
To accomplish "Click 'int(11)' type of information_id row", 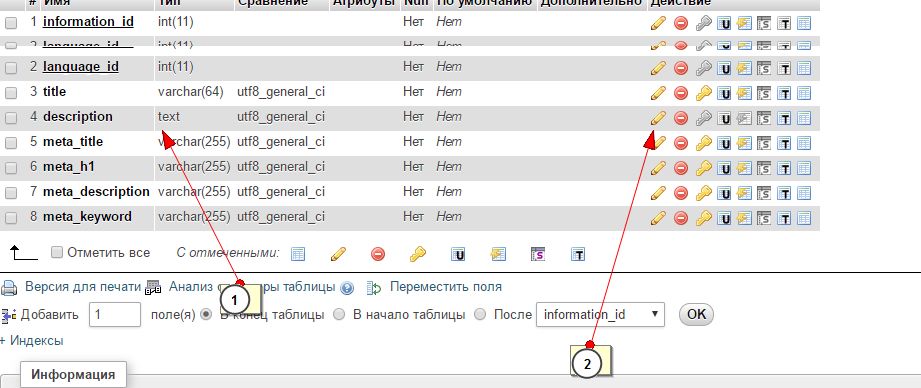I will [176, 22].
